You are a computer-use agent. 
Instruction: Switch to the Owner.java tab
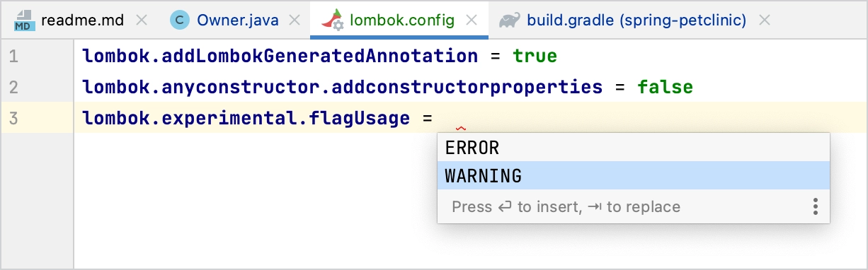click(x=238, y=20)
